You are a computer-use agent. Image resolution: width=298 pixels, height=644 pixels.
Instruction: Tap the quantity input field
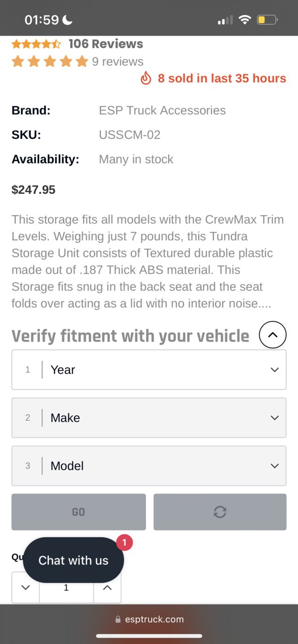pyautogui.click(x=67, y=587)
